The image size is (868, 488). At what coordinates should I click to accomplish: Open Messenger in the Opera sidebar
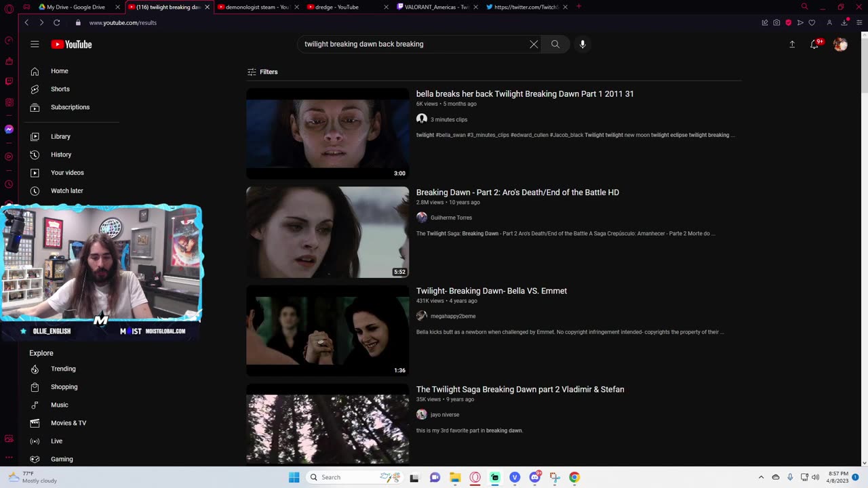9,129
